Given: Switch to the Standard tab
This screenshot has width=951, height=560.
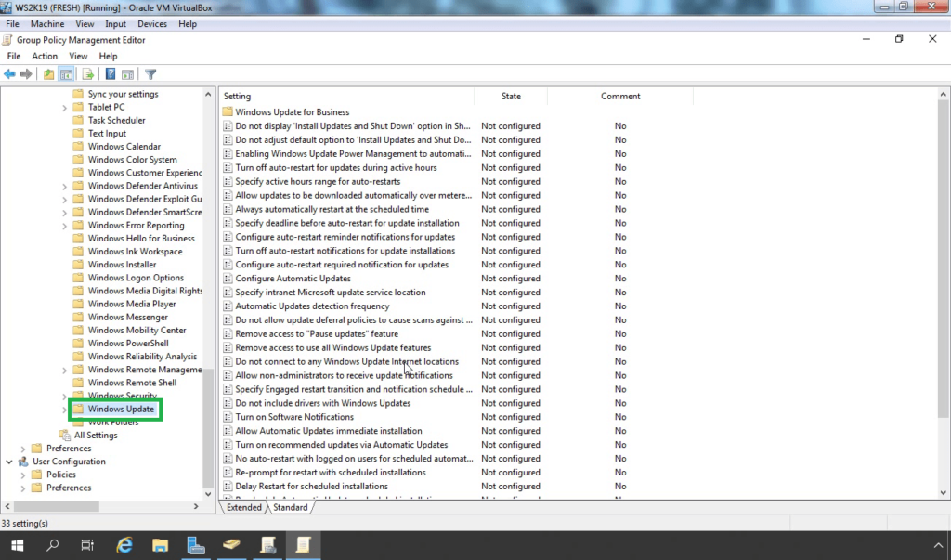Looking at the screenshot, I should click(290, 507).
